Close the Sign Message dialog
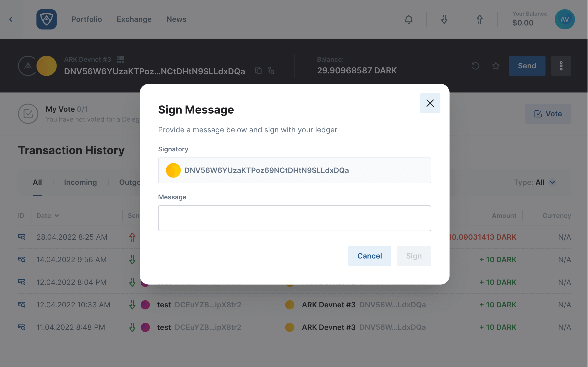 pos(430,103)
